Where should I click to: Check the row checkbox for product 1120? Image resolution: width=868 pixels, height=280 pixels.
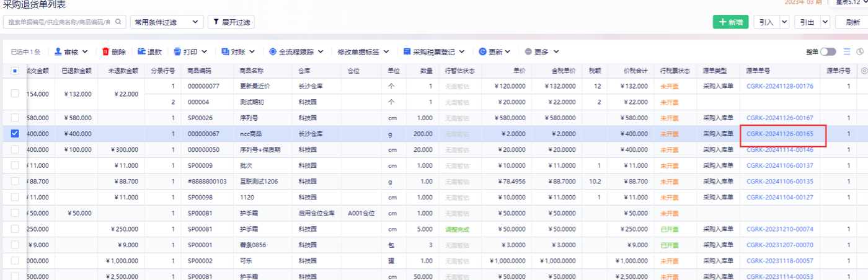(15, 197)
